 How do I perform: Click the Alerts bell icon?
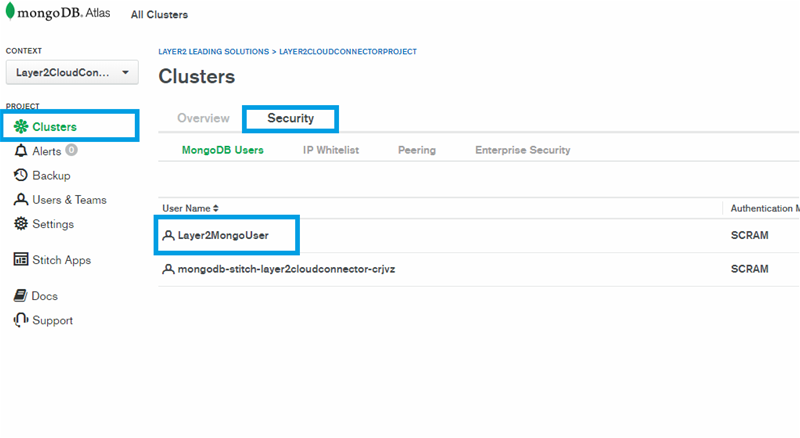pyautogui.click(x=21, y=151)
